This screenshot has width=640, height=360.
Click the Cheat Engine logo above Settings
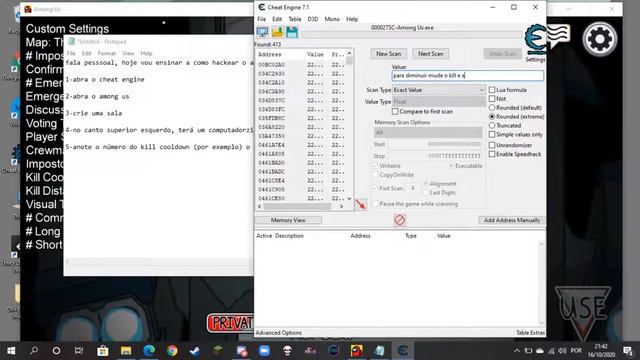(535, 40)
